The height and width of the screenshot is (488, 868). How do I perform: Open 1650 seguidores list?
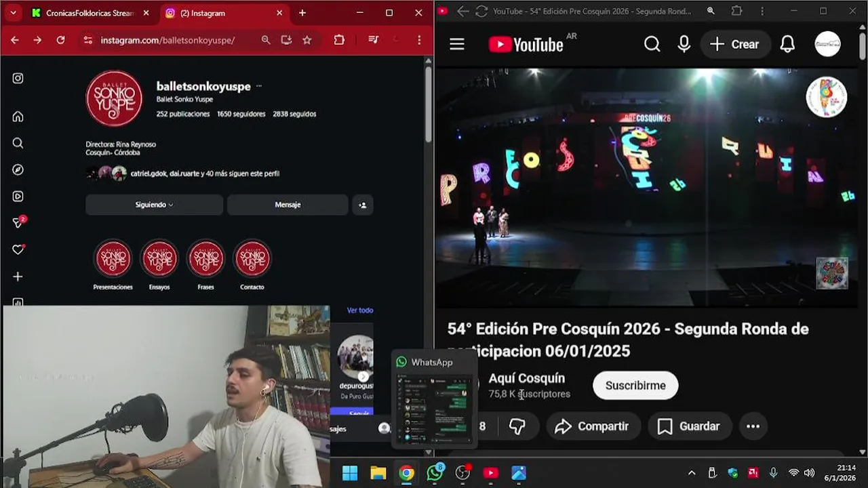click(x=241, y=114)
